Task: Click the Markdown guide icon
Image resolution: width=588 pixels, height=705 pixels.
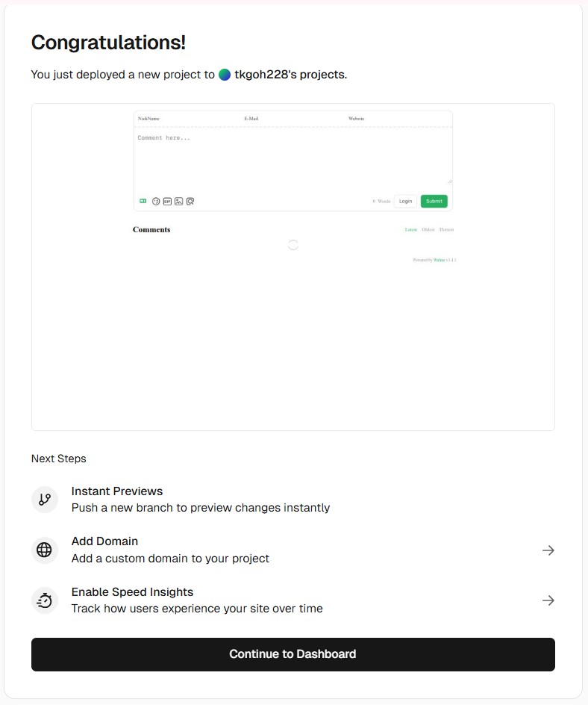Action: pyautogui.click(x=143, y=201)
